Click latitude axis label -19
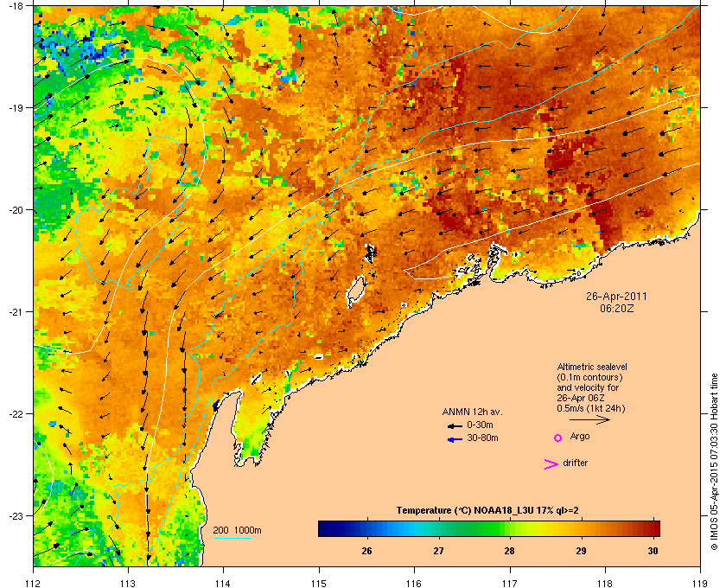Screen dimensions: 726x588 click(x=16, y=108)
